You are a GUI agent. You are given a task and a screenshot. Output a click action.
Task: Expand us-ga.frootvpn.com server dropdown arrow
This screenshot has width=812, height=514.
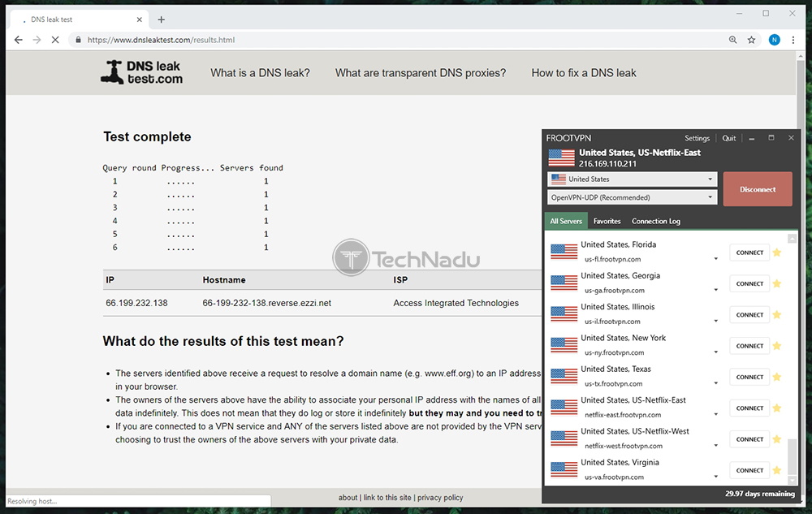pyautogui.click(x=715, y=290)
